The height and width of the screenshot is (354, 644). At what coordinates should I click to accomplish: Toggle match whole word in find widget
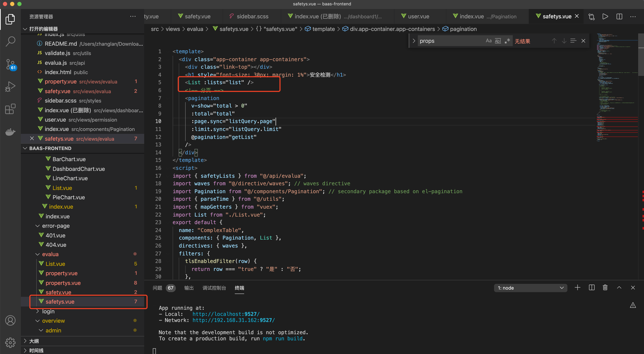coord(498,41)
